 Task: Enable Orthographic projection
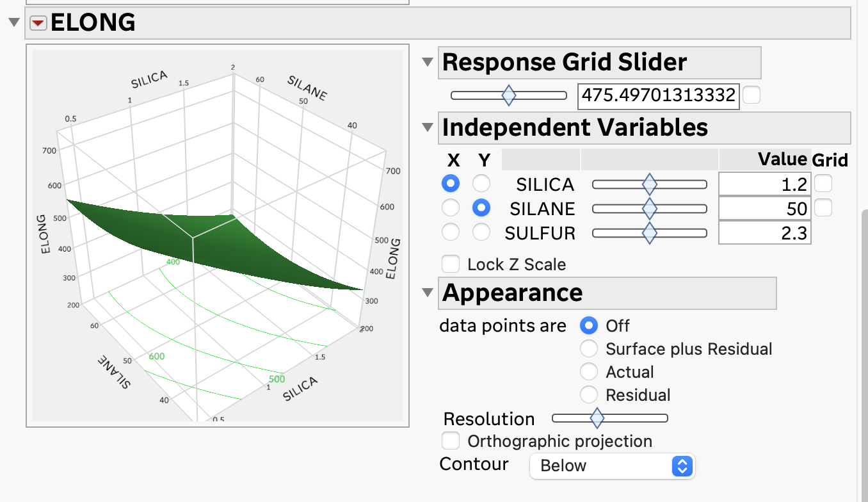pos(451,441)
